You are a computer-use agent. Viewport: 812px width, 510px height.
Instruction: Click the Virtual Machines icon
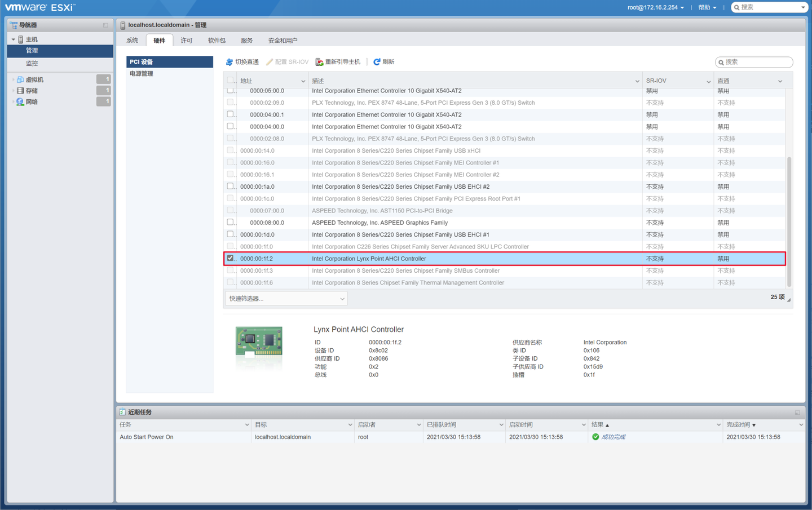20,79
